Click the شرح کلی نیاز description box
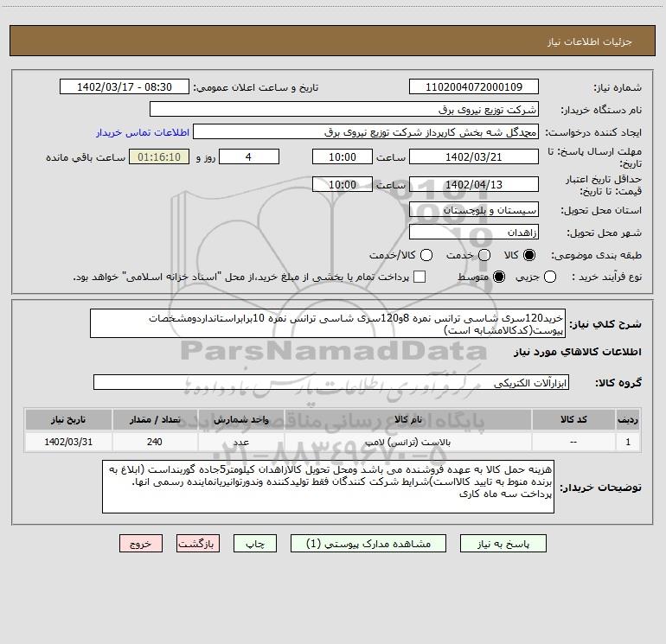 click(328, 324)
